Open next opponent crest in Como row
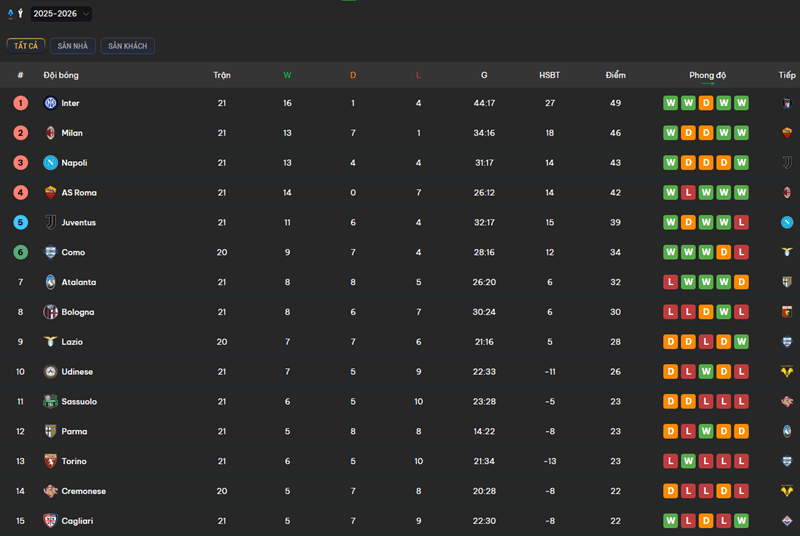The width and height of the screenshot is (800, 536). click(787, 252)
